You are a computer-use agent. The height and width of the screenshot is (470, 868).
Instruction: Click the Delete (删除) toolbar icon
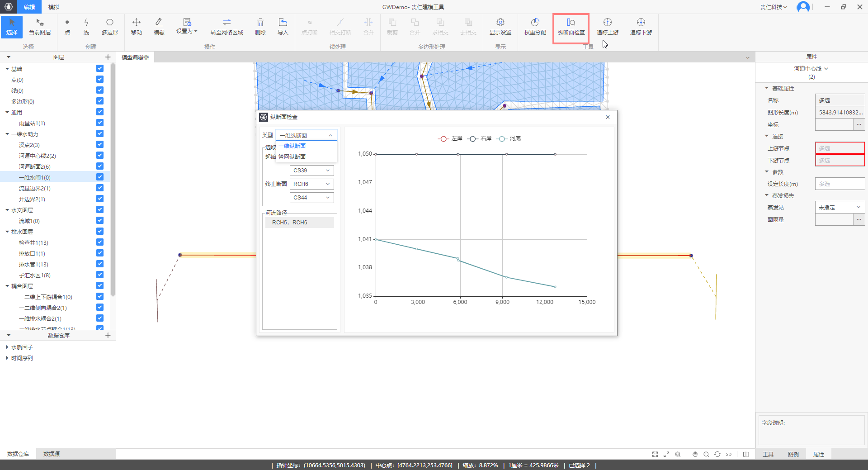(x=260, y=26)
